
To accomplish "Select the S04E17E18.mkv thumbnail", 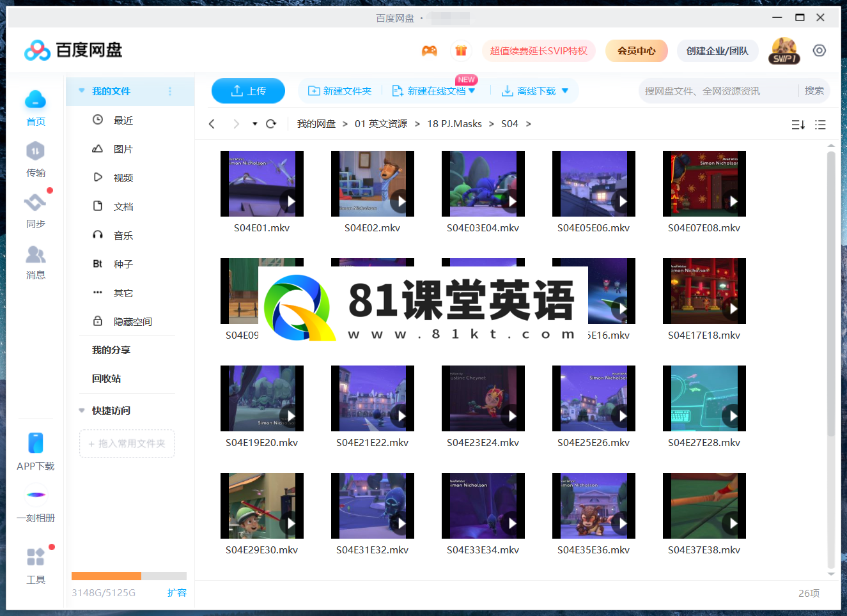I will point(704,291).
